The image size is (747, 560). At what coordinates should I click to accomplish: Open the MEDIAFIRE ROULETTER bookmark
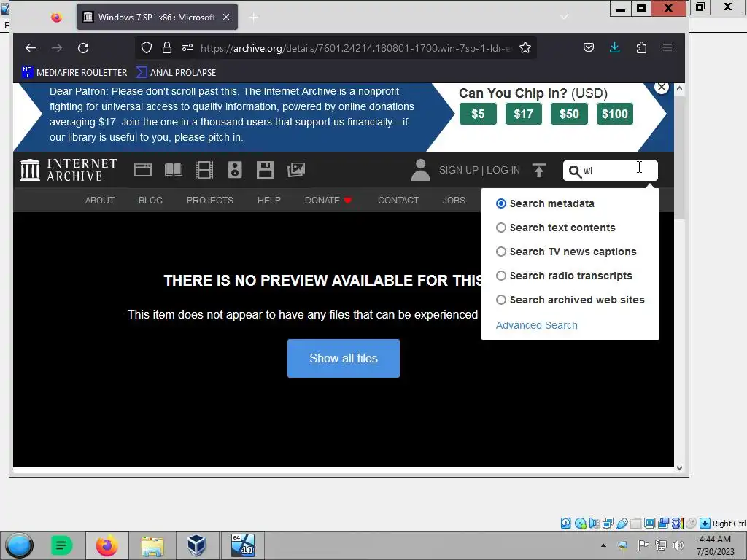pyautogui.click(x=75, y=72)
